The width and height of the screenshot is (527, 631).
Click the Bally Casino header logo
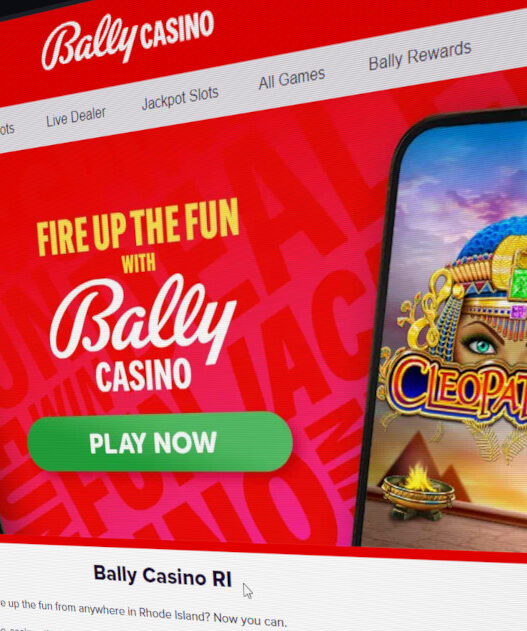[128, 39]
